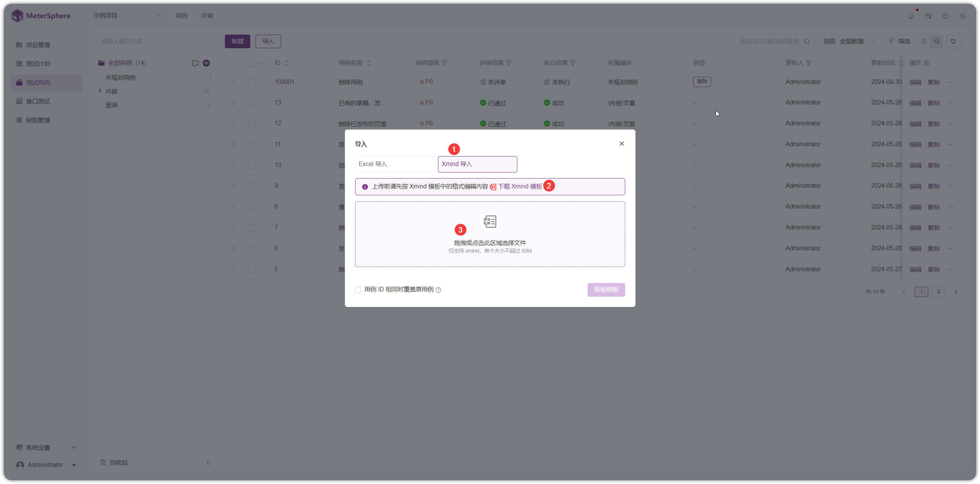This screenshot has width=980, height=484.
Task: Click the 新建 button
Action: [237, 41]
